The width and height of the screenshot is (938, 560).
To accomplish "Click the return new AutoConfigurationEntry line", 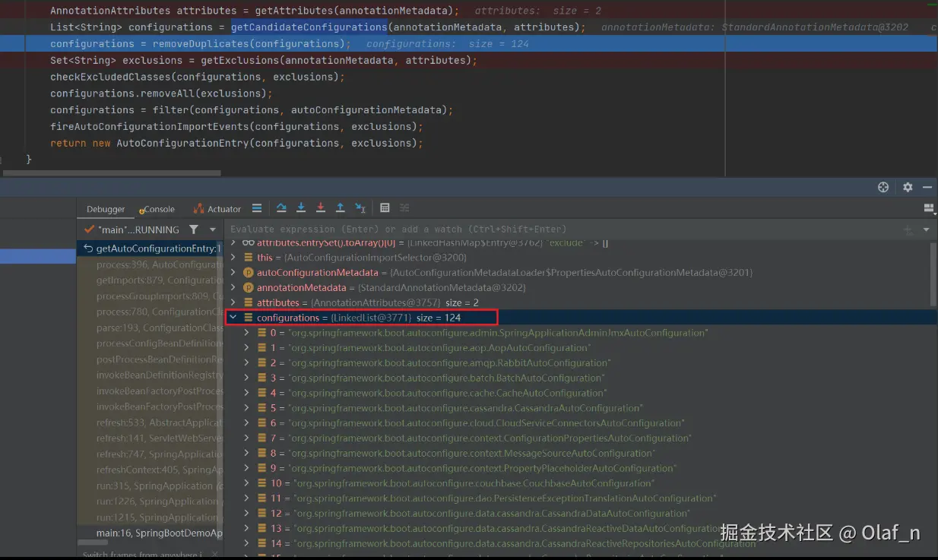I will pos(236,144).
